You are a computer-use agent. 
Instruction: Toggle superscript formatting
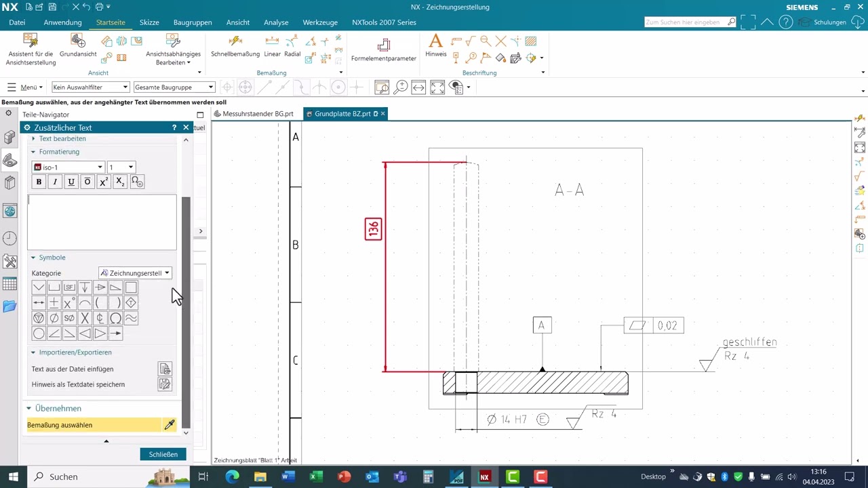(x=103, y=182)
